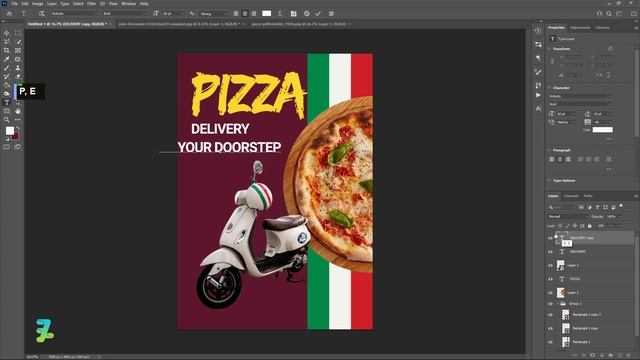Add a layer mask at Layers panel bottom

pyautogui.click(x=593, y=356)
